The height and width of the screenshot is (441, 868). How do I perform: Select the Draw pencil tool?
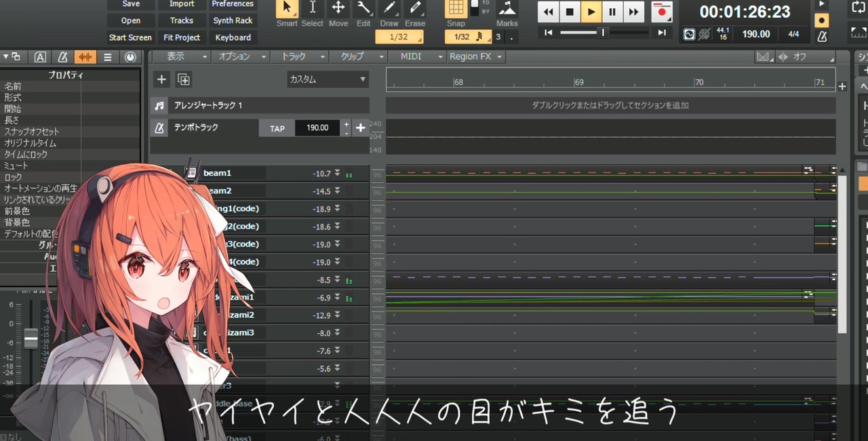coord(389,9)
